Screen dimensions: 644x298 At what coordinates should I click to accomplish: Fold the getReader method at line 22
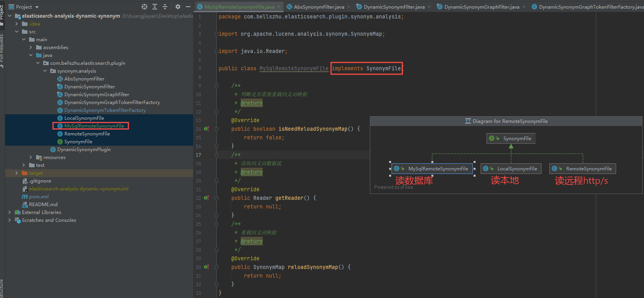[x=216, y=198]
